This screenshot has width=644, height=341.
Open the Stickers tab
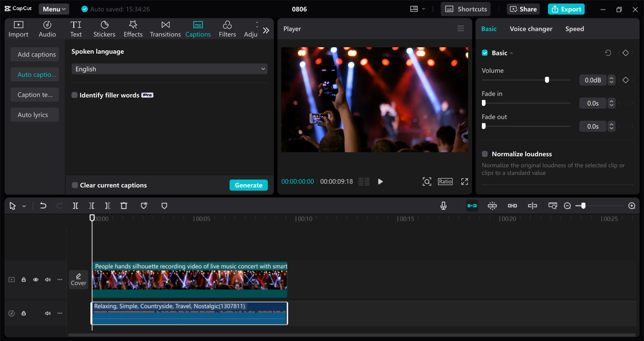[x=104, y=29]
